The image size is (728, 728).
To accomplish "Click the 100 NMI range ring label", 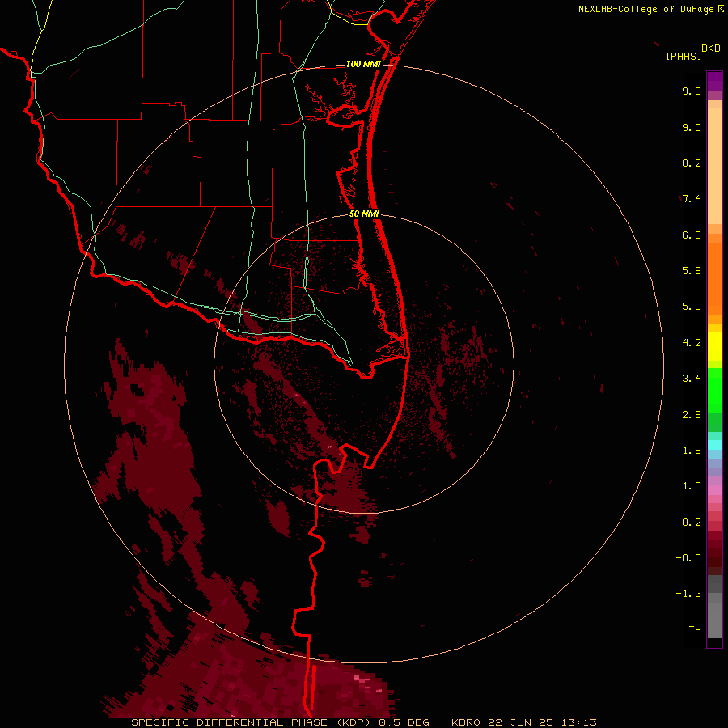I will click(x=363, y=64).
